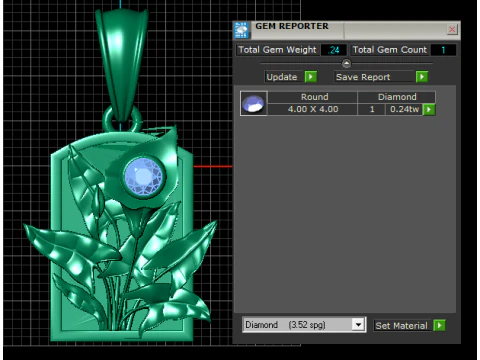The height and width of the screenshot is (360, 480).
Task: Close the Gem Reporter panel
Action: pyautogui.click(x=452, y=30)
